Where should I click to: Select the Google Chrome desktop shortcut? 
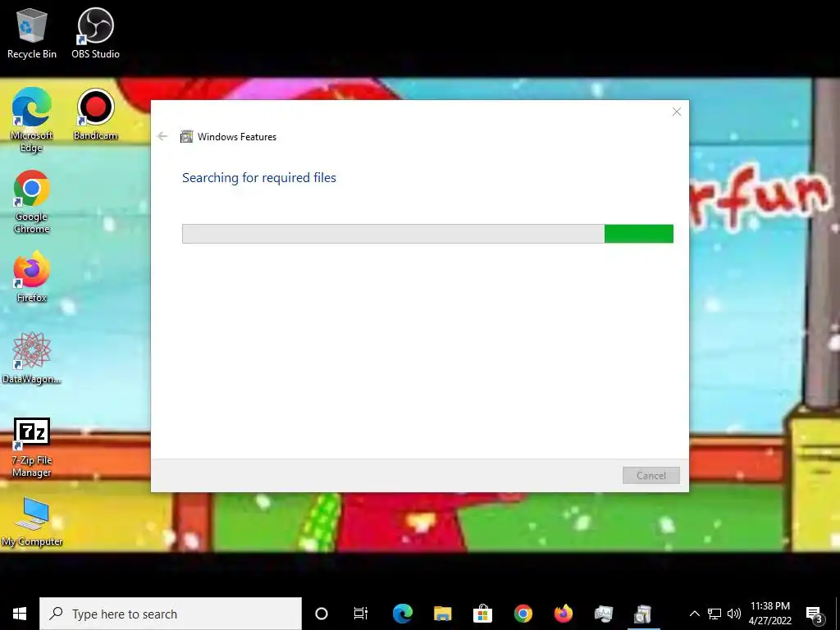coord(32,202)
